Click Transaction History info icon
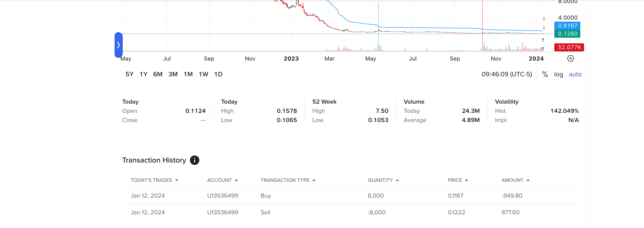Screen dimensions: 644x228 194,160
